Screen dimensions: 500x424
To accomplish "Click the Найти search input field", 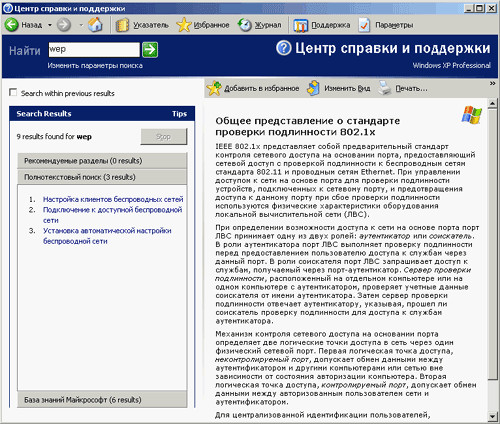I will 94,50.
